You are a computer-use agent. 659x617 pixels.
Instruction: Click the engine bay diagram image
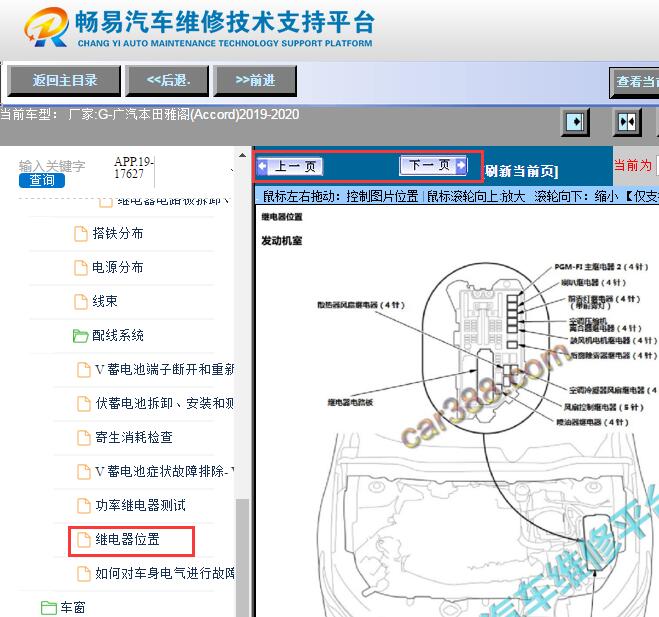point(488,437)
